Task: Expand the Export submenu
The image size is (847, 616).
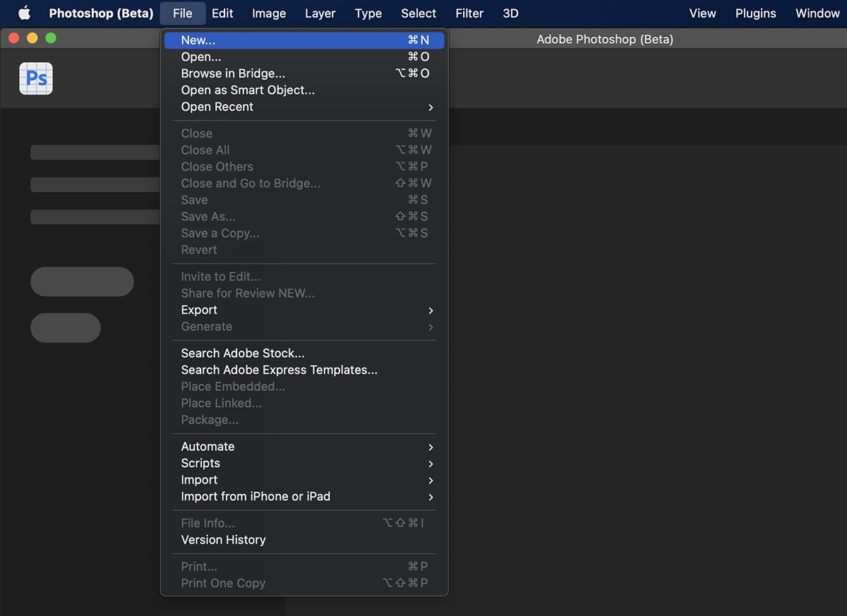Action: coord(304,310)
